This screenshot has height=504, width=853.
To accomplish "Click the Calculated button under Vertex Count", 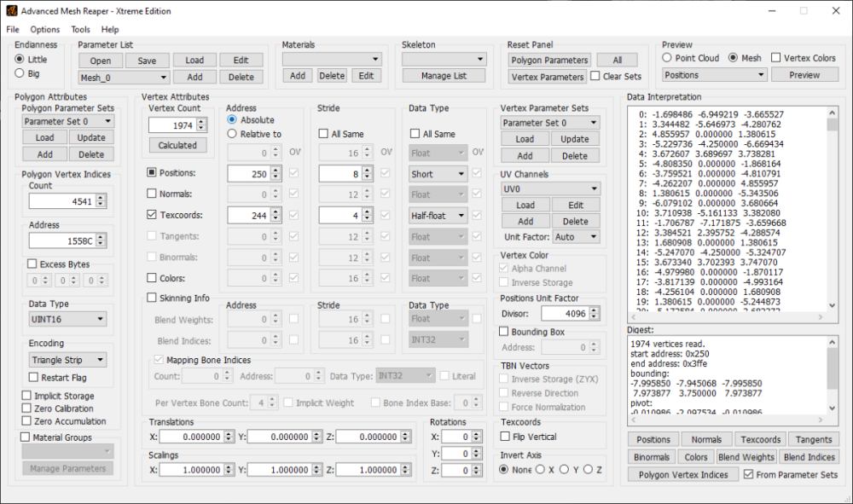I will 177,145.
